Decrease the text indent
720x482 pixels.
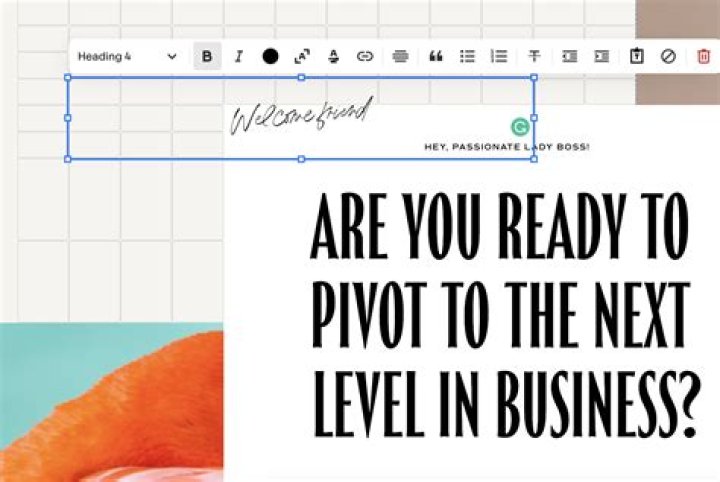point(569,57)
